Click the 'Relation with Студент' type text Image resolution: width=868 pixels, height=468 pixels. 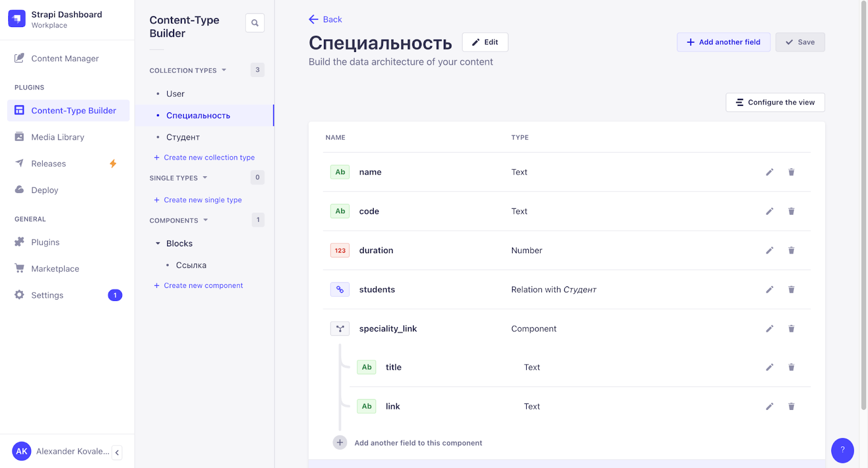[554, 290]
